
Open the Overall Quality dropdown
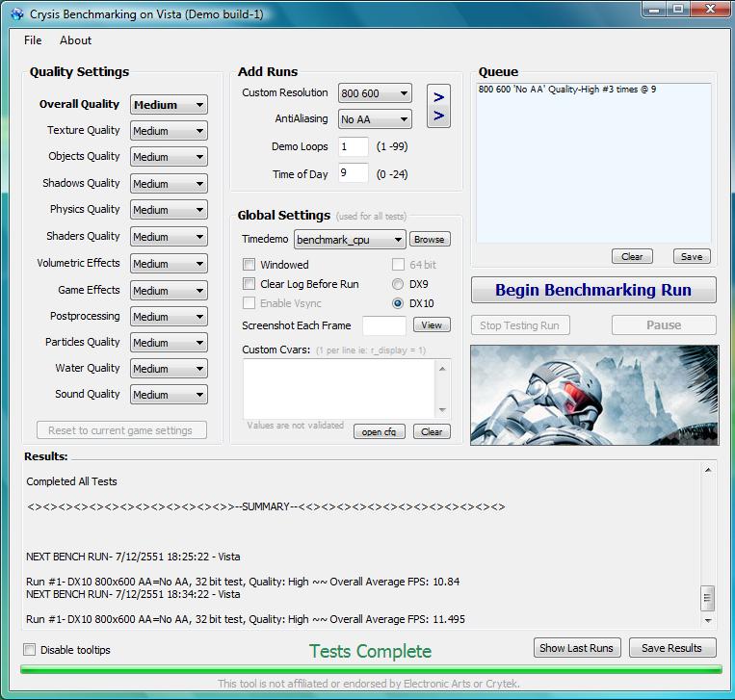coord(169,105)
